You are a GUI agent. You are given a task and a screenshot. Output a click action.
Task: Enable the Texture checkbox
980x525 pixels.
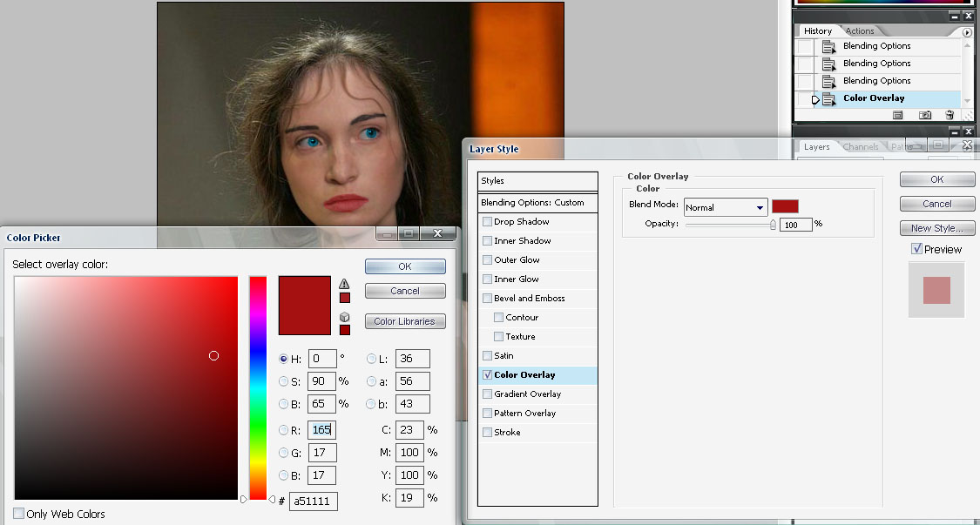499,336
